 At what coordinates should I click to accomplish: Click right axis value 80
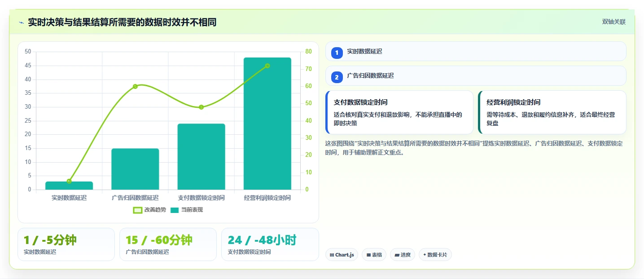coord(308,52)
